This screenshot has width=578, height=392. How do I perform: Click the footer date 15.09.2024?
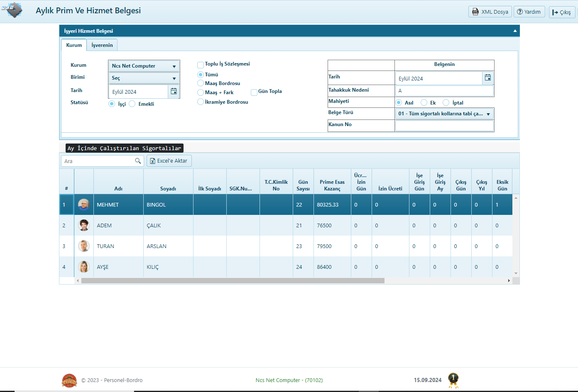(x=428, y=380)
